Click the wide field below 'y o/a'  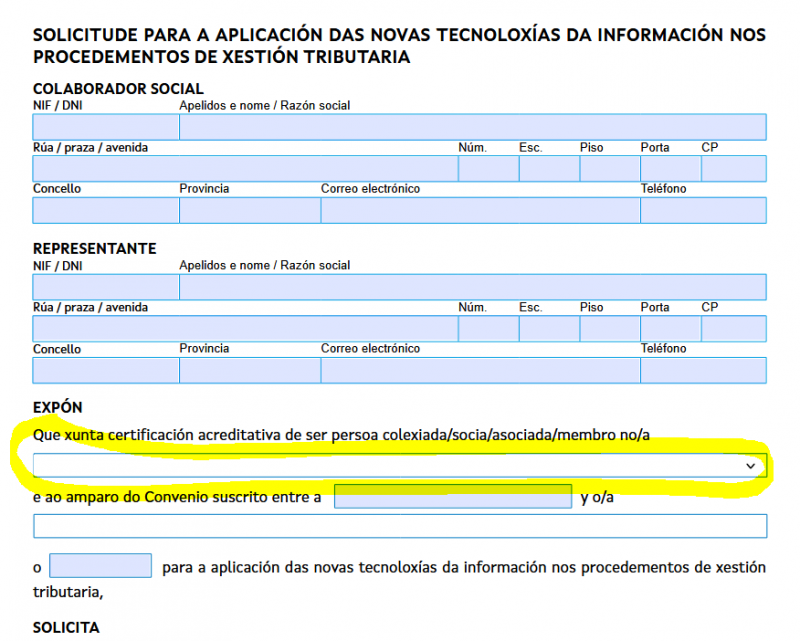coord(400,526)
